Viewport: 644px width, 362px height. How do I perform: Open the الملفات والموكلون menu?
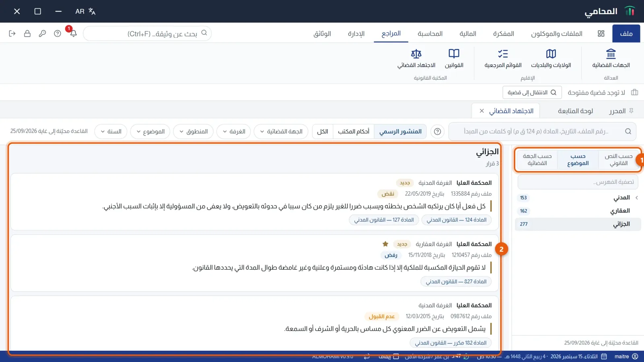556,33
